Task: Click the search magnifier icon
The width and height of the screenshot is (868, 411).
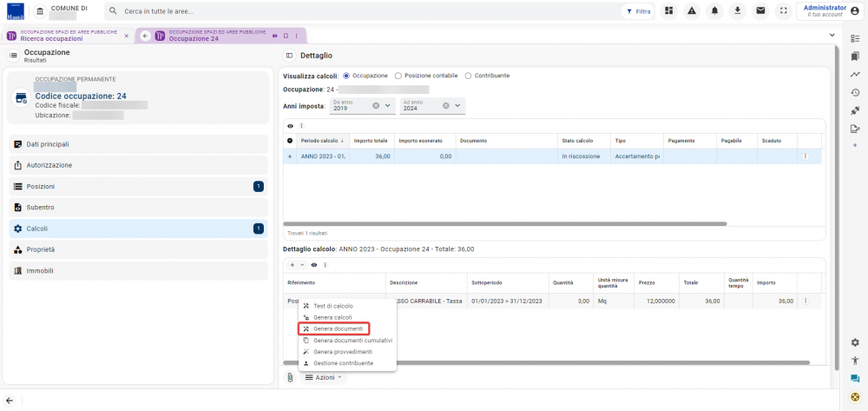Action: pos(114,11)
